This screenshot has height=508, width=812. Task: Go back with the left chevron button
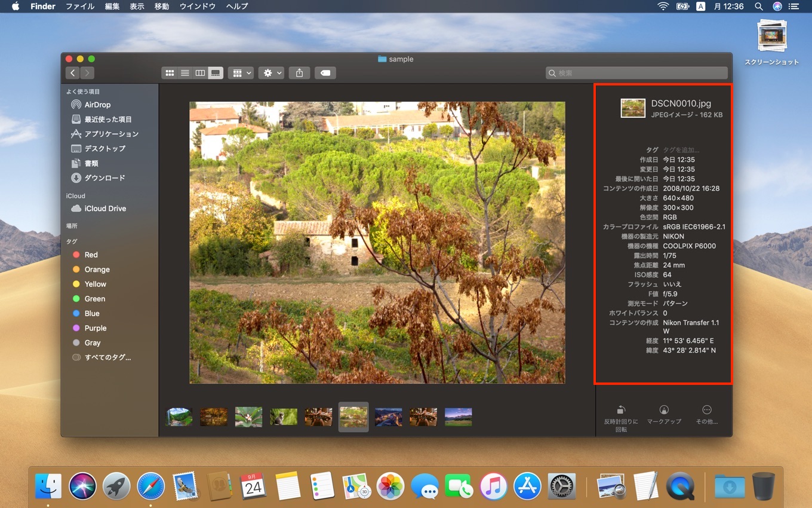(73, 73)
